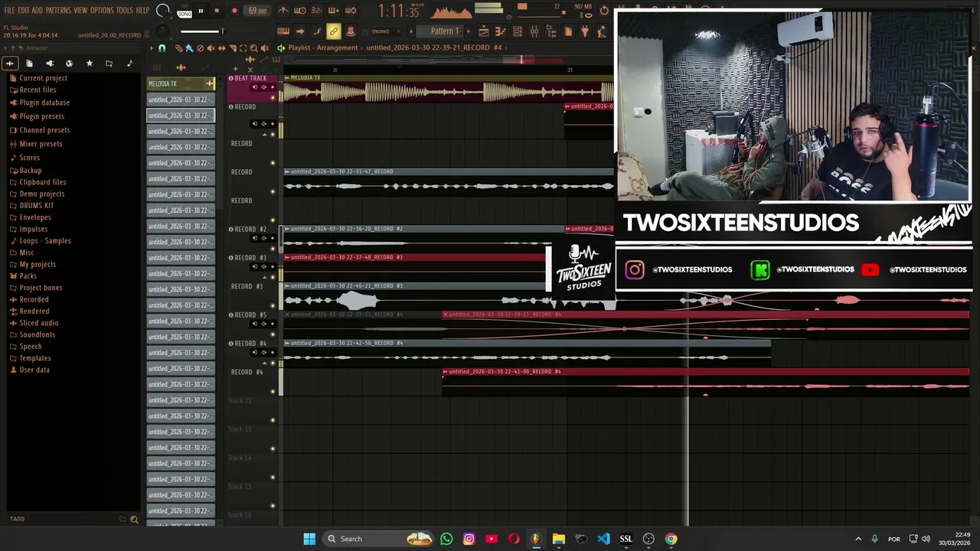Stop playback with the stop button
Screen dimensions: 980x551
(x=217, y=11)
